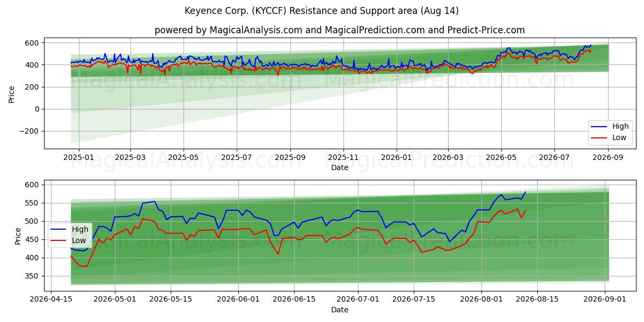Click the '2025-05' tick on top chart
This screenshot has width=644, height=322.
[x=184, y=158]
